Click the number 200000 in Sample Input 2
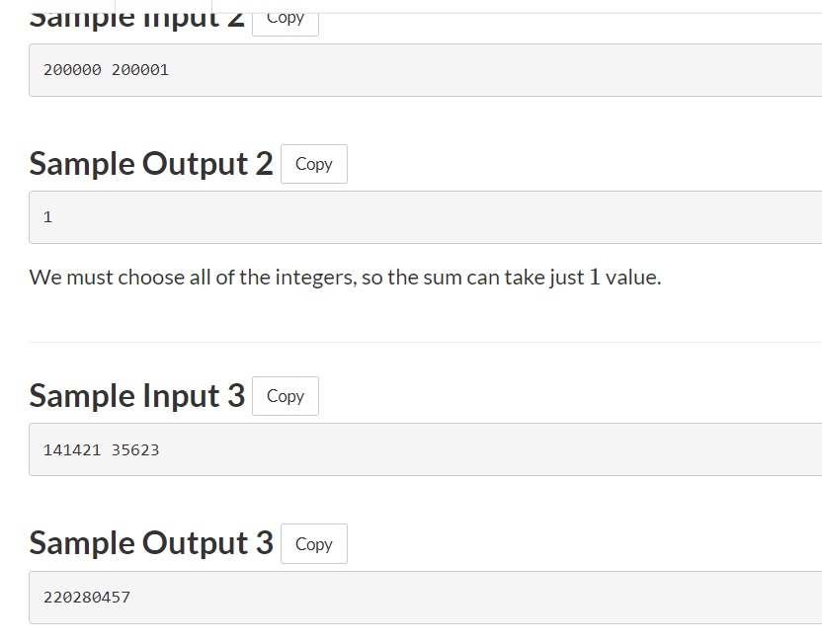The height and width of the screenshot is (644, 822). pos(72,70)
